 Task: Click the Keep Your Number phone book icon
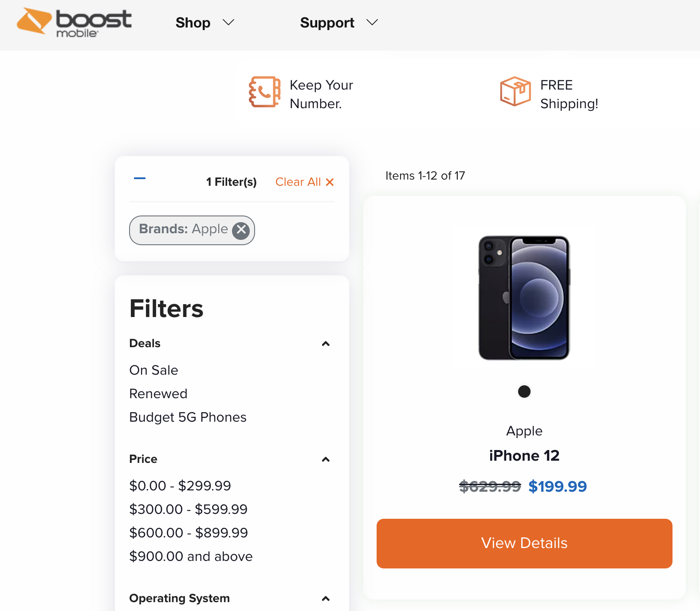(x=264, y=92)
